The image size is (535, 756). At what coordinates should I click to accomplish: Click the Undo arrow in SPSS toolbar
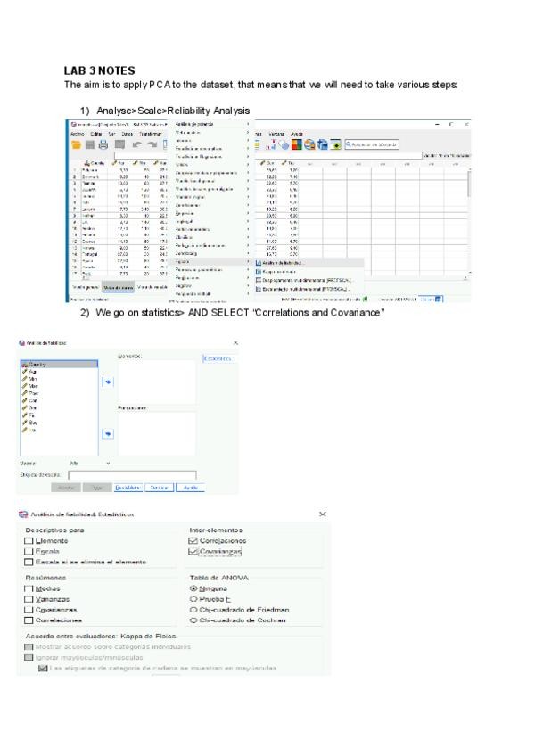pyautogui.click(x=137, y=144)
